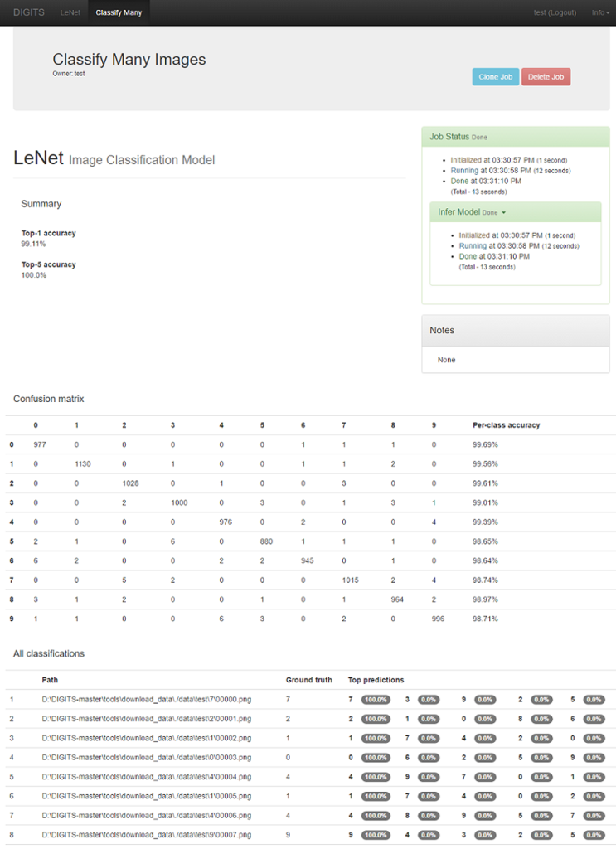Click the Job Status panel header
Screen dimensions: 616x849
[516, 137]
